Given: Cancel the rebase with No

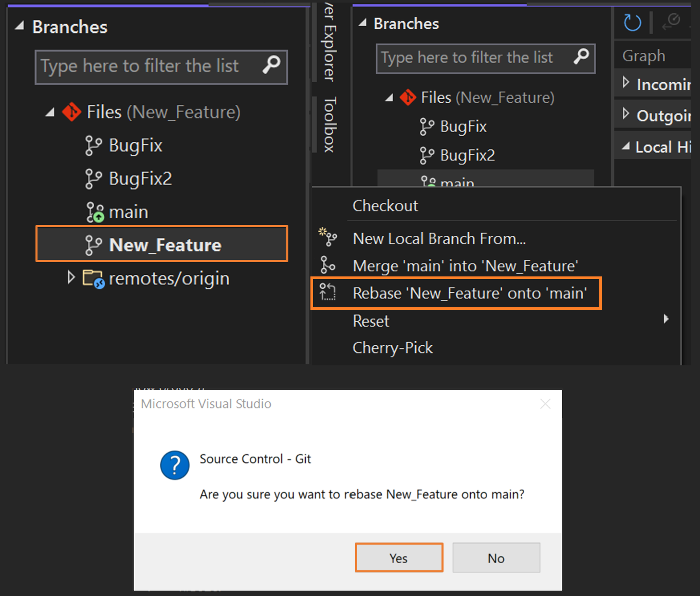Looking at the screenshot, I should pyautogui.click(x=495, y=557).
